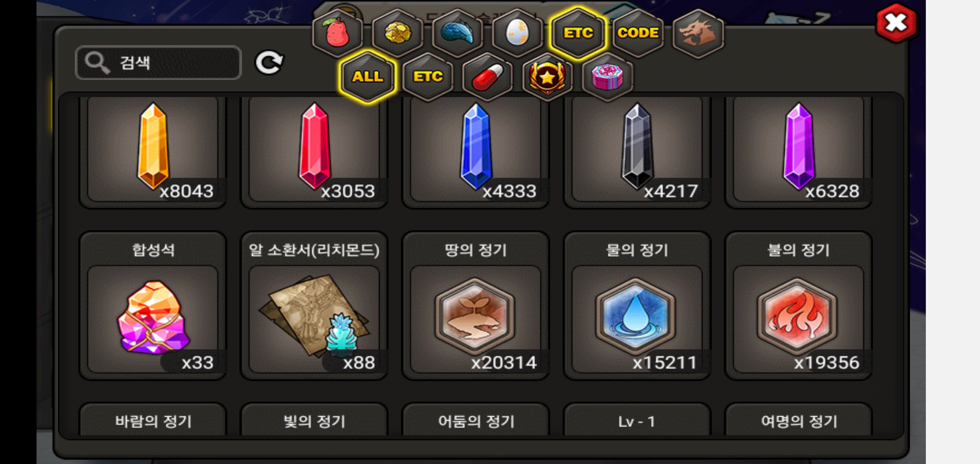Open the gold nugget category tab
Viewport: 980px width, 464px height.
[398, 33]
